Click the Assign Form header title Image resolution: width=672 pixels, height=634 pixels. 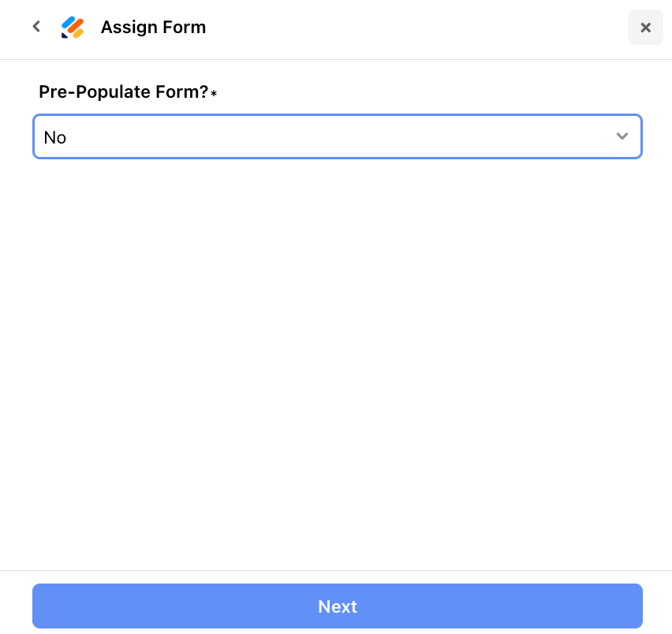(x=153, y=27)
